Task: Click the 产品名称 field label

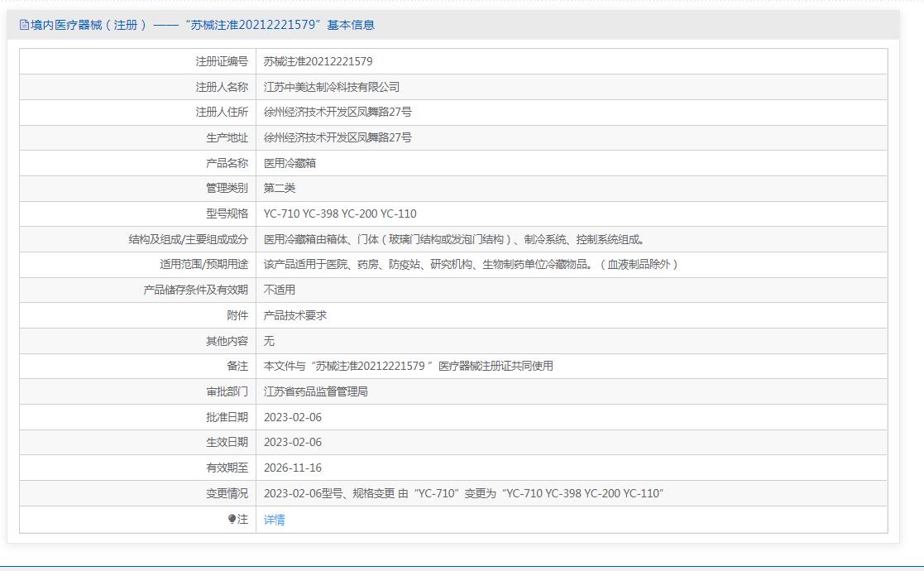Action: 227,163
